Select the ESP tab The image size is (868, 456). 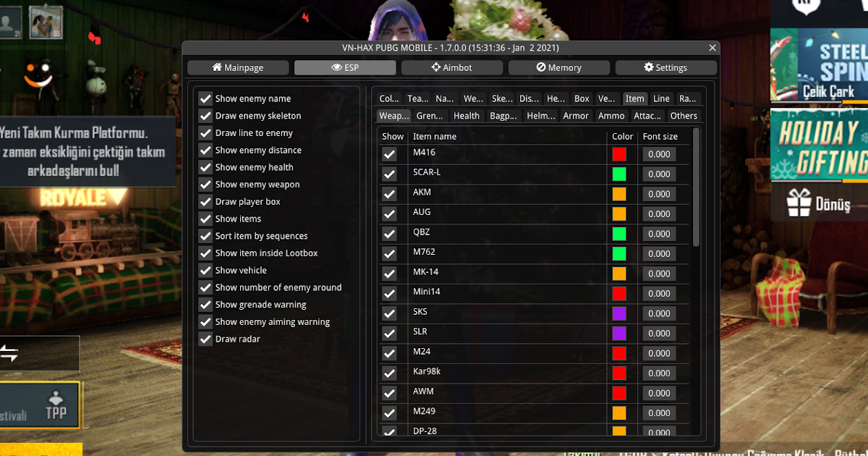[345, 67]
